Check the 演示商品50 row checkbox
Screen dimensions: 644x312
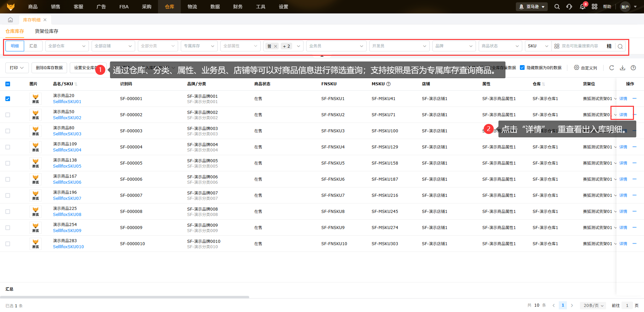pyautogui.click(x=8, y=115)
